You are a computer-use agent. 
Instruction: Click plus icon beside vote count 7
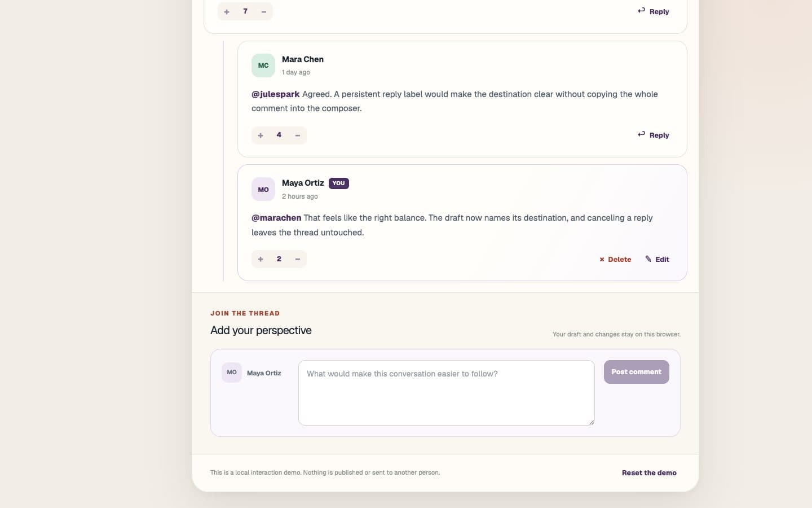tap(227, 11)
